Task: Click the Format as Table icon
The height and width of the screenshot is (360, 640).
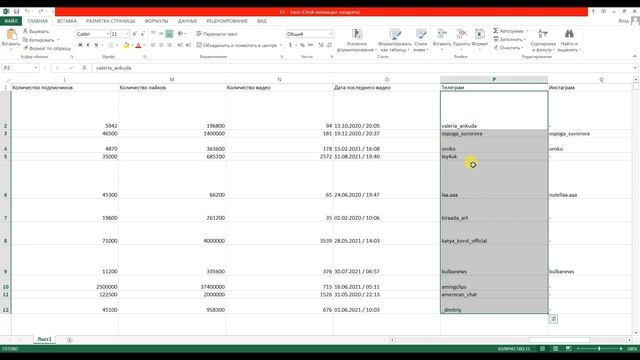Action: 395,34
